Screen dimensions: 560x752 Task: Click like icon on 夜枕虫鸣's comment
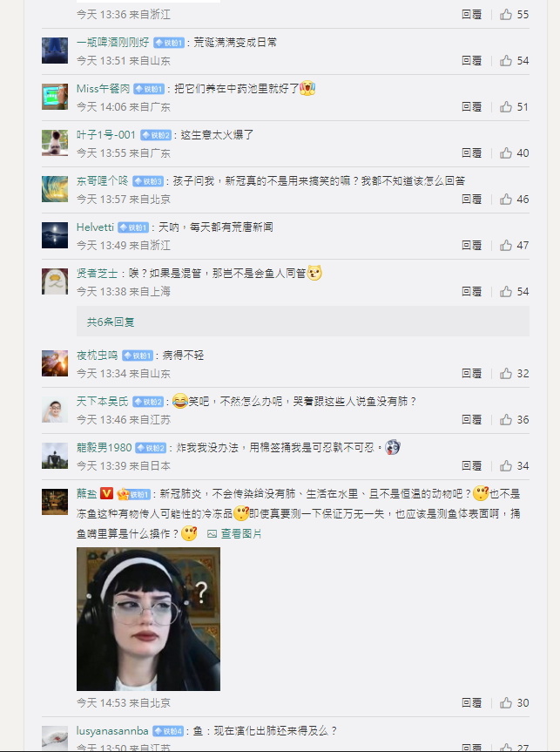tap(506, 373)
